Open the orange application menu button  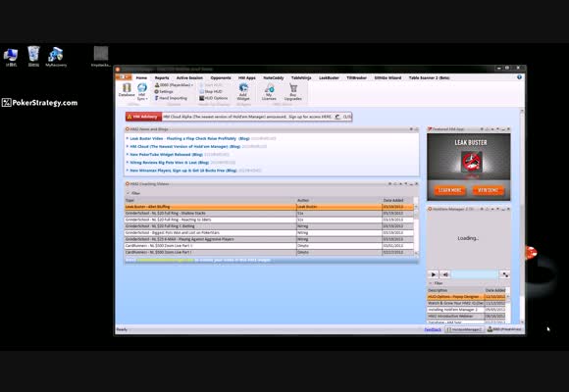coord(124,77)
